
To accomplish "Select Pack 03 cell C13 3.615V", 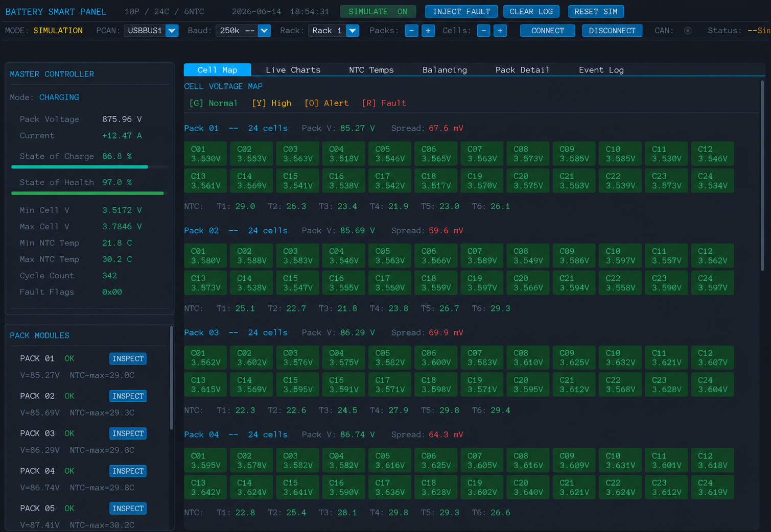I will click(x=205, y=384).
